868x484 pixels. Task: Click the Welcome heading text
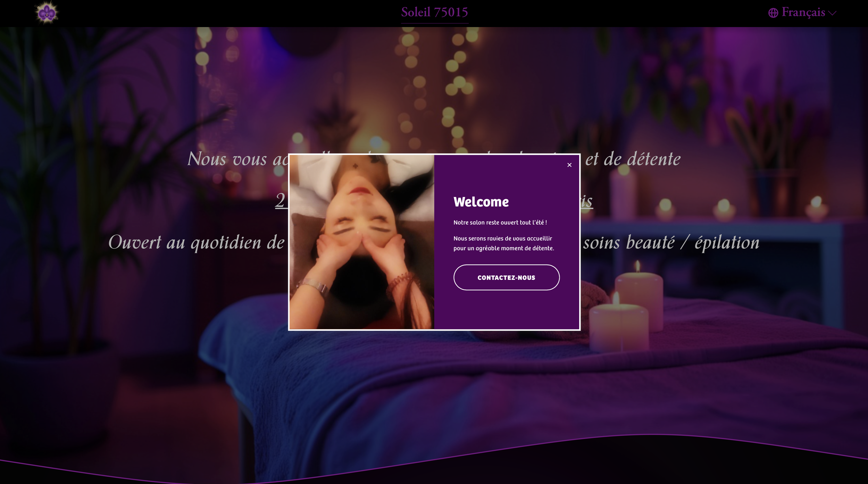[x=481, y=202]
